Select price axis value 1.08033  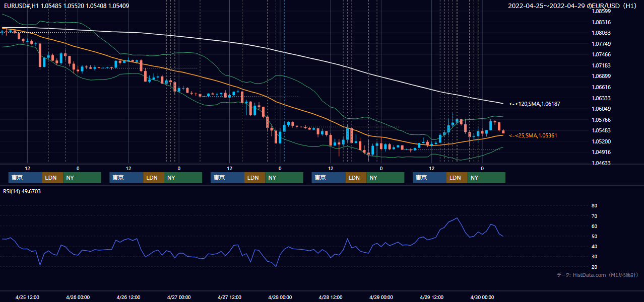click(601, 33)
